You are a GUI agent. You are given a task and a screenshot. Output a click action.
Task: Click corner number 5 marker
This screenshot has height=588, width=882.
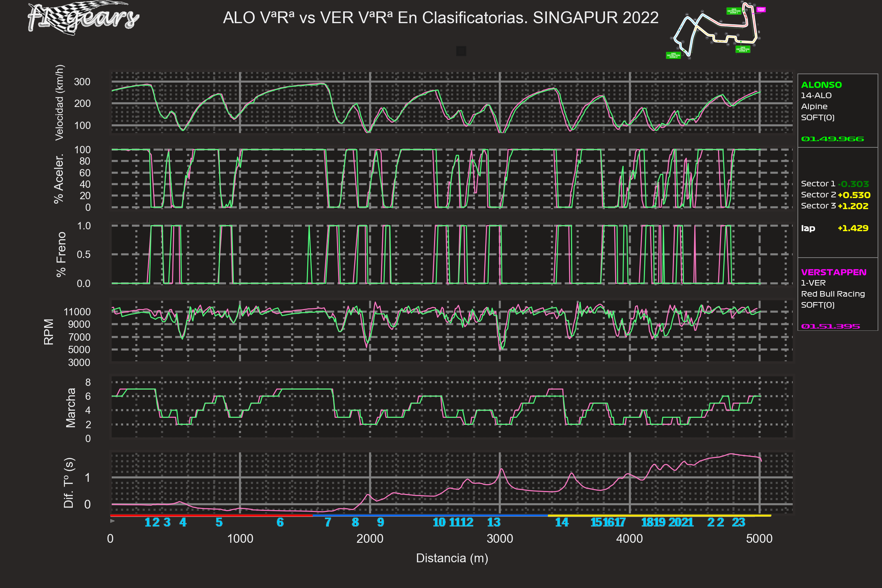pos(219,522)
